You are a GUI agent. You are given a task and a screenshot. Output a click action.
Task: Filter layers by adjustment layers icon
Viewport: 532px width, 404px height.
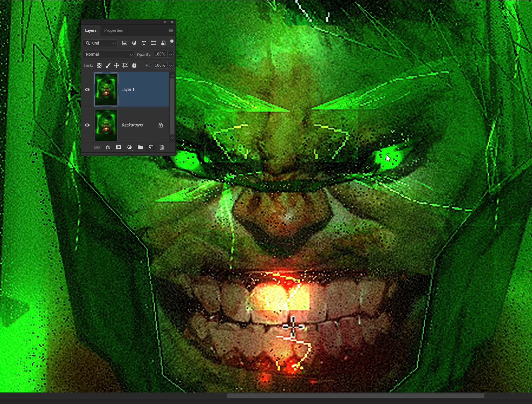[x=134, y=43]
